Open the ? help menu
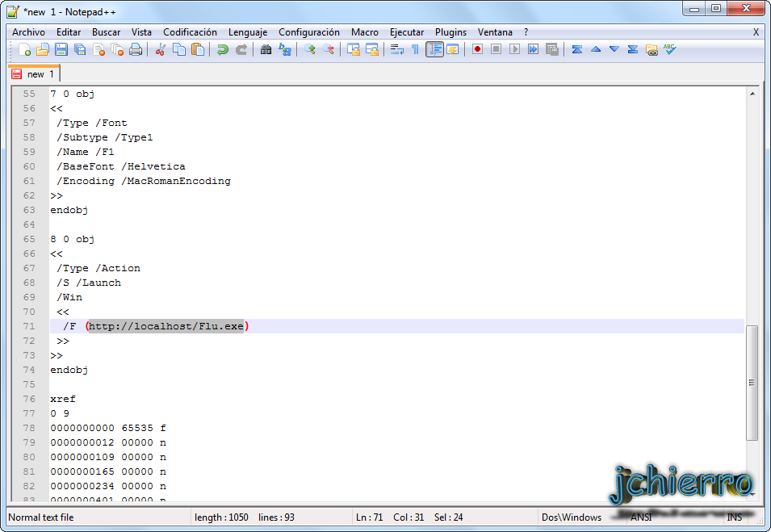The width and height of the screenshot is (771, 532). [526, 32]
